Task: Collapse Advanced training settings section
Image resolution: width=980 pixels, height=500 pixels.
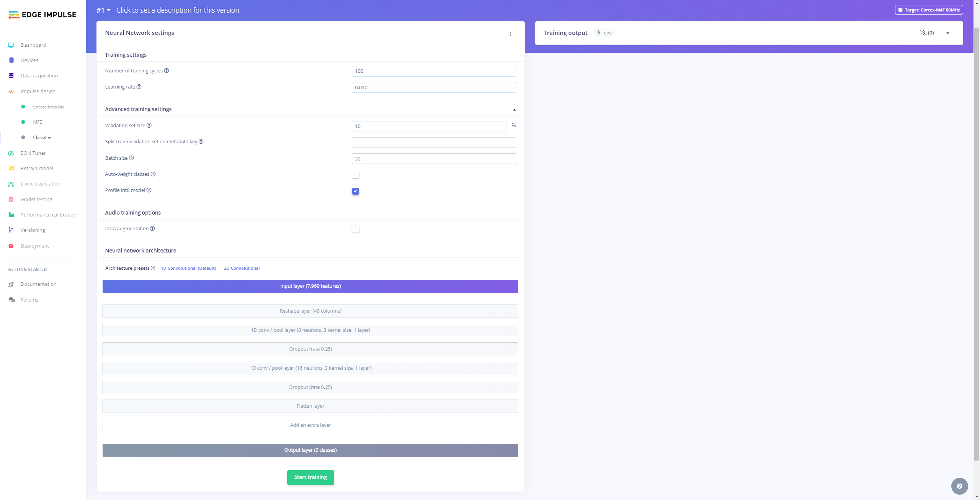Action: point(514,110)
